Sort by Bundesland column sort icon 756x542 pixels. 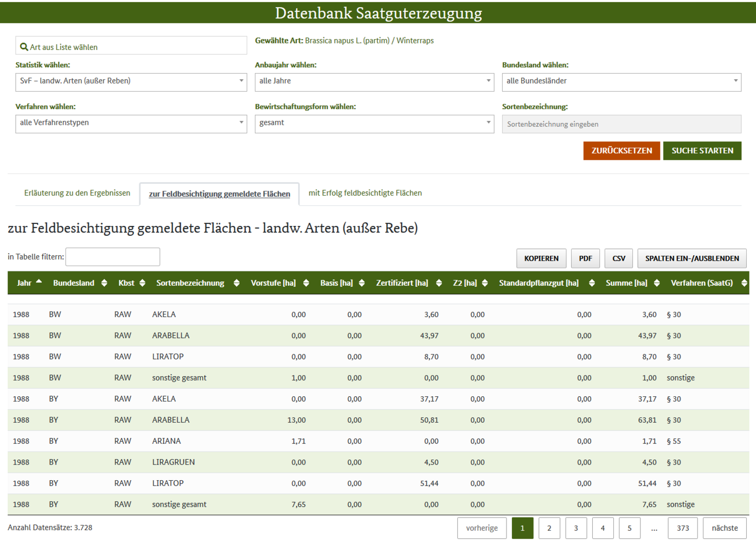point(104,283)
